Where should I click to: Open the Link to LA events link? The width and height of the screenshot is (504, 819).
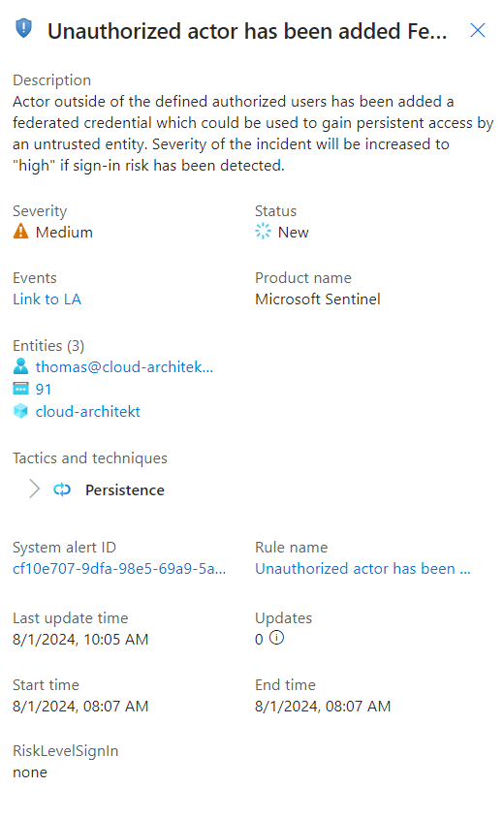coord(47,299)
